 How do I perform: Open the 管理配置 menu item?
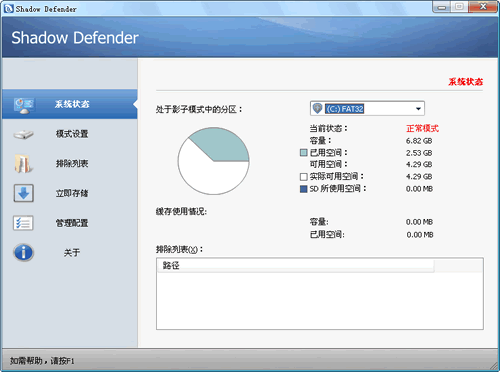(x=70, y=223)
